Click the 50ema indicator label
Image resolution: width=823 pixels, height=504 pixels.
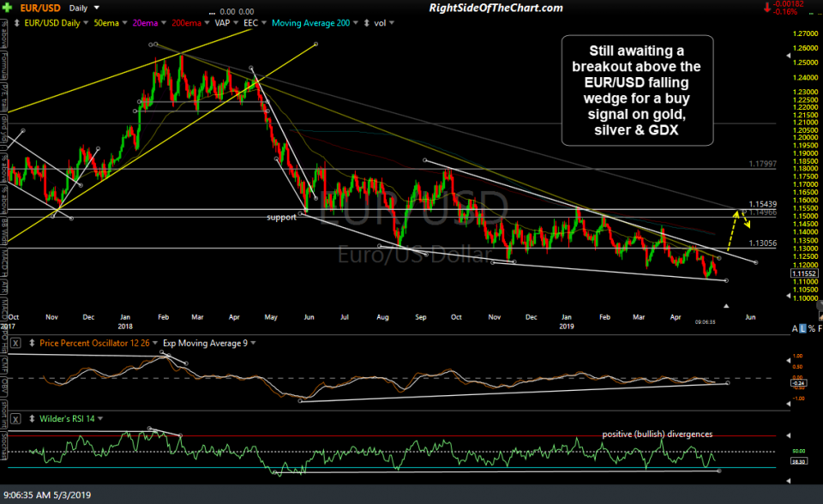[107, 22]
